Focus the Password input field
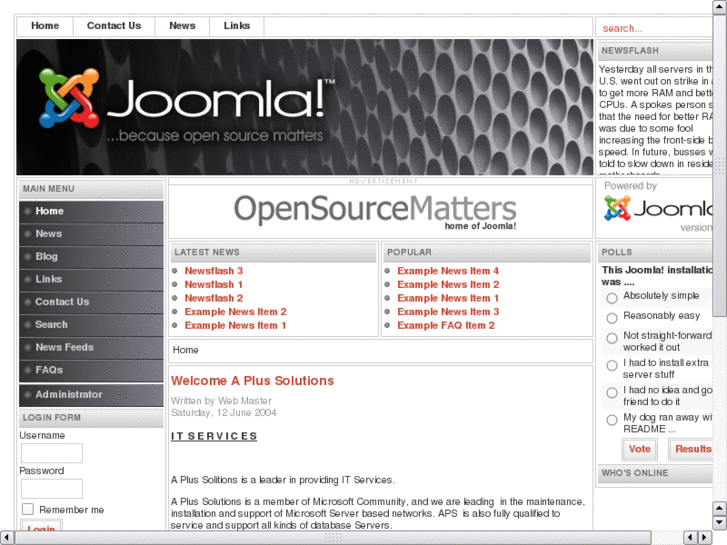Viewport: 727px width, 545px height. click(x=52, y=489)
